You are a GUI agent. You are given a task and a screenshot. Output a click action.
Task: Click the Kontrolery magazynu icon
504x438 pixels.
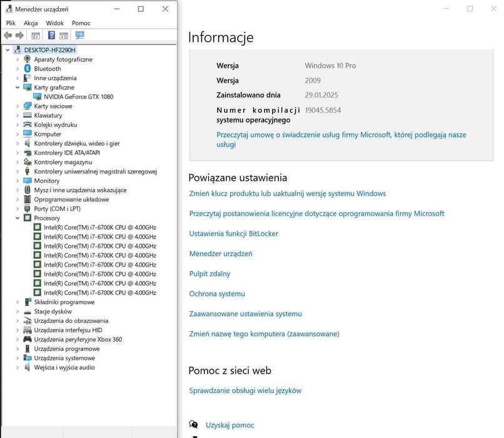tap(28, 162)
